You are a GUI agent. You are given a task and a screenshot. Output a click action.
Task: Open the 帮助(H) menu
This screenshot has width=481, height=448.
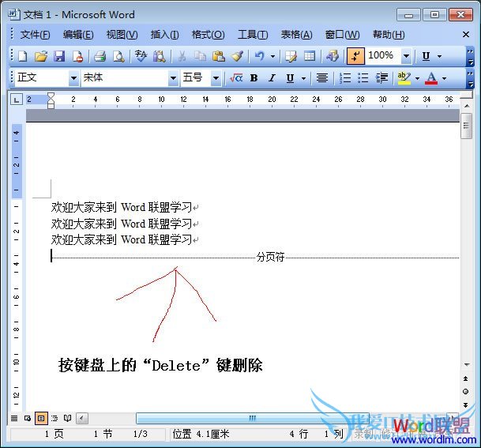point(389,35)
